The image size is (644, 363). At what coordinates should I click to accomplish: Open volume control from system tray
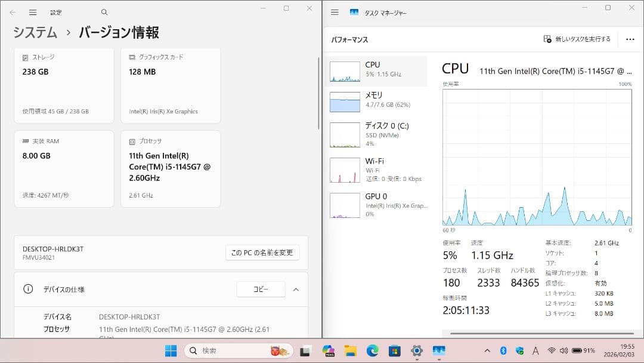565,351
